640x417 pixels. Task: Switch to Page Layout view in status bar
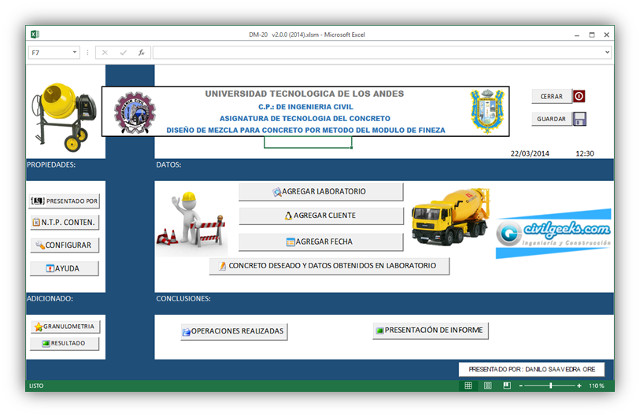click(x=488, y=385)
